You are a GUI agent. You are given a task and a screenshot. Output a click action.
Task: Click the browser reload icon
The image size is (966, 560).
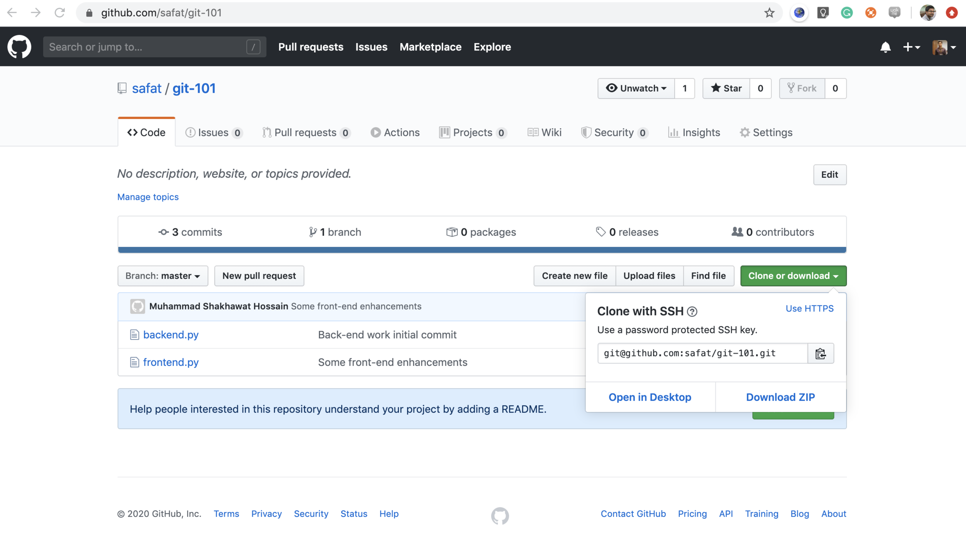pos(59,13)
